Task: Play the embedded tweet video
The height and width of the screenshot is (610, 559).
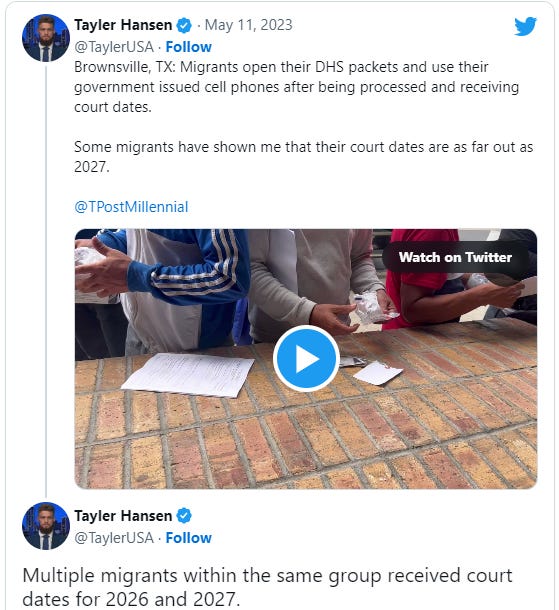Action: [x=306, y=358]
